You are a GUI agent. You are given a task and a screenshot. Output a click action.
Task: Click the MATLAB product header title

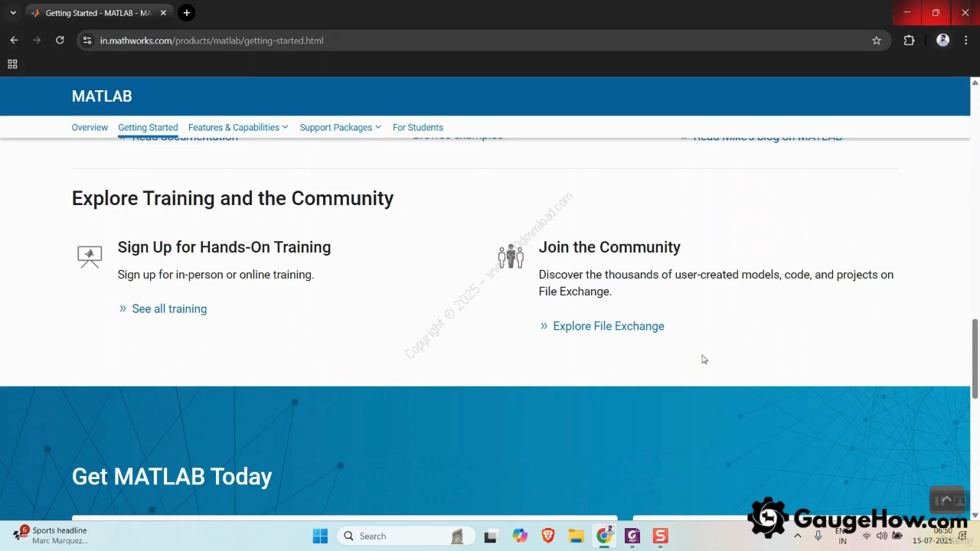pos(102,96)
